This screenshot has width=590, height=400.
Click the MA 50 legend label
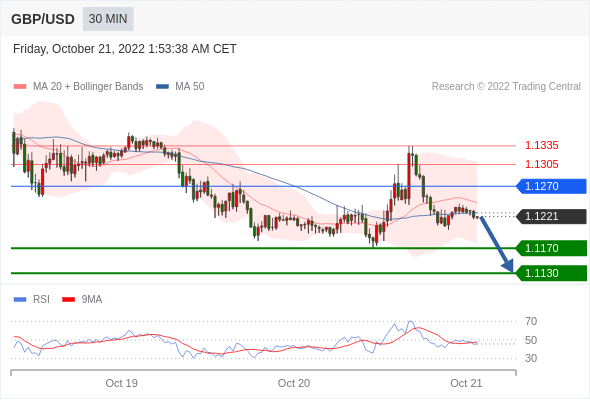[x=190, y=87]
